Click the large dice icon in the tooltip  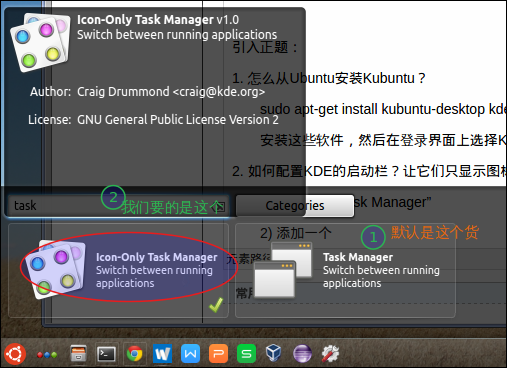point(41,42)
